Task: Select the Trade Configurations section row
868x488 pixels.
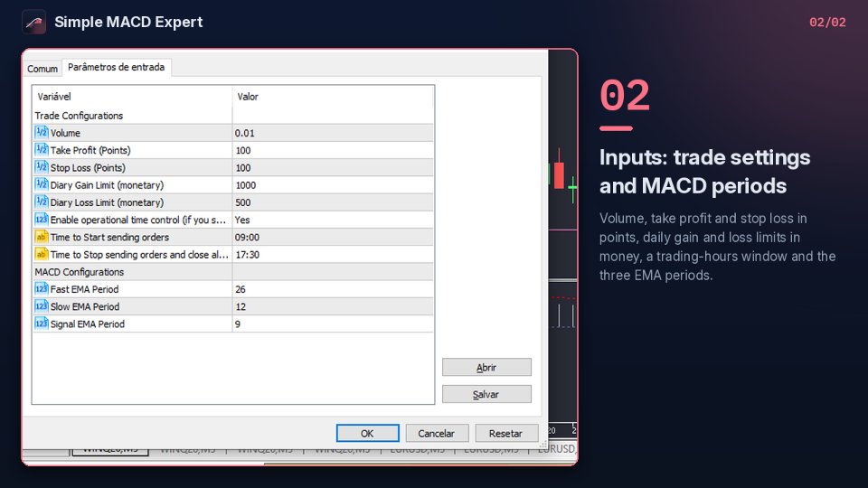Action: pos(79,116)
